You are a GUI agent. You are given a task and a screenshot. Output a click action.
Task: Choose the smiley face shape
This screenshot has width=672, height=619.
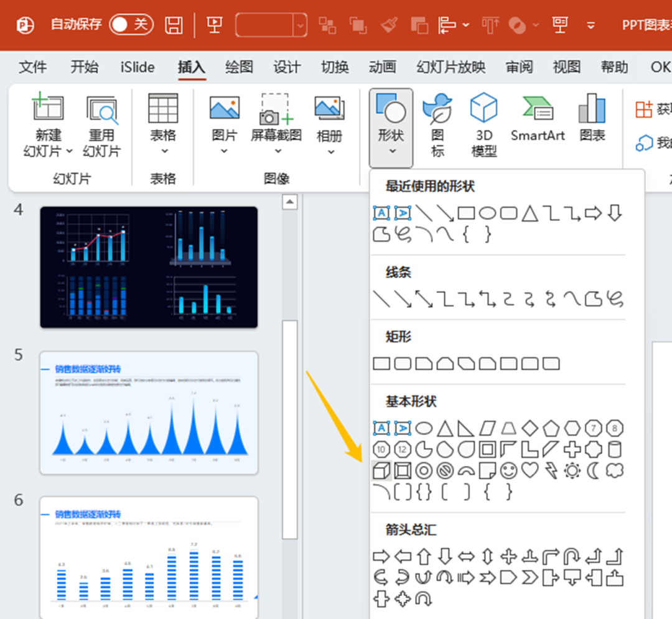click(509, 471)
